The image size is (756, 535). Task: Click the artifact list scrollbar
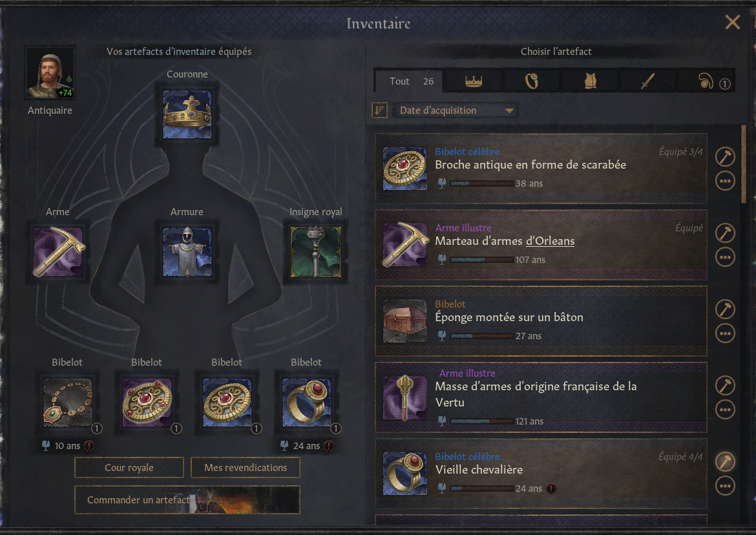tap(744, 164)
